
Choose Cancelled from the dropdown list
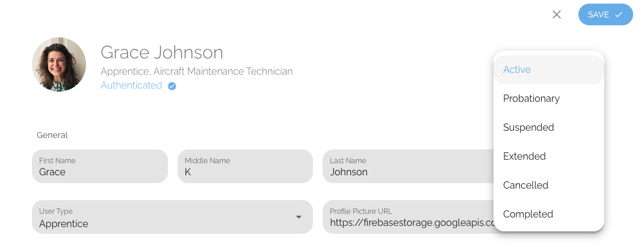[549, 185]
